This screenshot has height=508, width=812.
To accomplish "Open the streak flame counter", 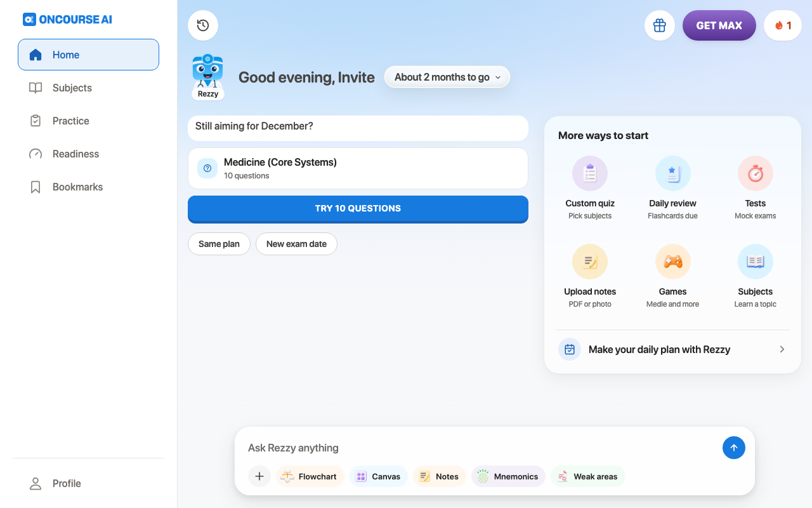I will point(783,25).
